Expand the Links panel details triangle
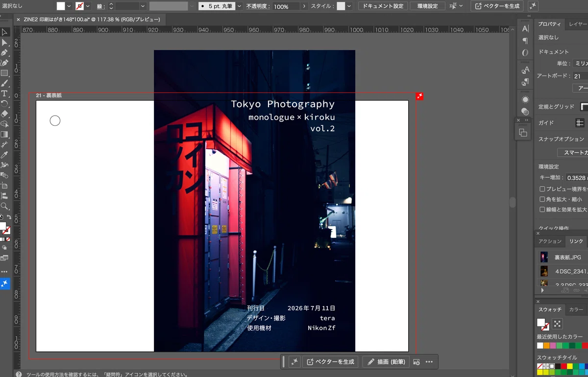Viewport: 588px width, 377px height. (x=542, y=290)
